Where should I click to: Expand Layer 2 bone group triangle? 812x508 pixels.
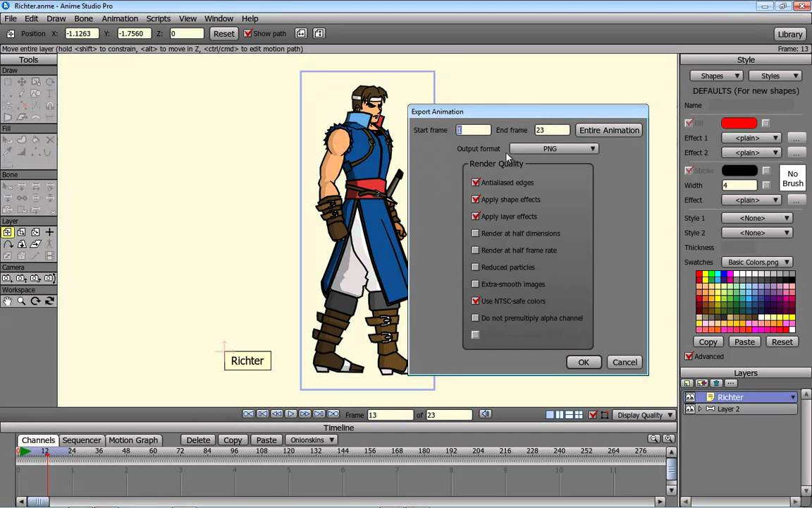700,409
